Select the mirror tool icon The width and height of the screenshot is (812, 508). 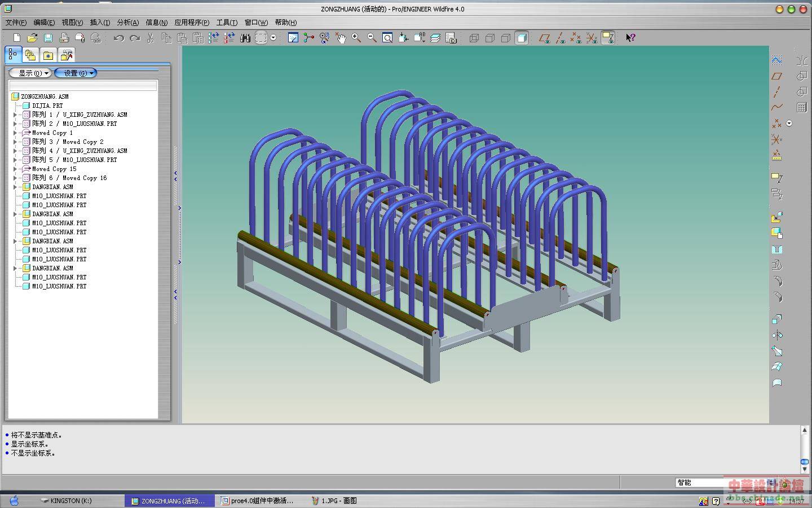coord(777,335)
